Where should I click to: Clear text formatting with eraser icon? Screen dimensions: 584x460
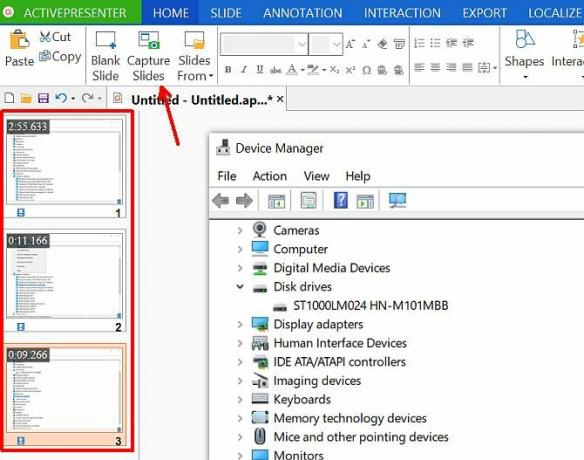(x=383, y=44)
